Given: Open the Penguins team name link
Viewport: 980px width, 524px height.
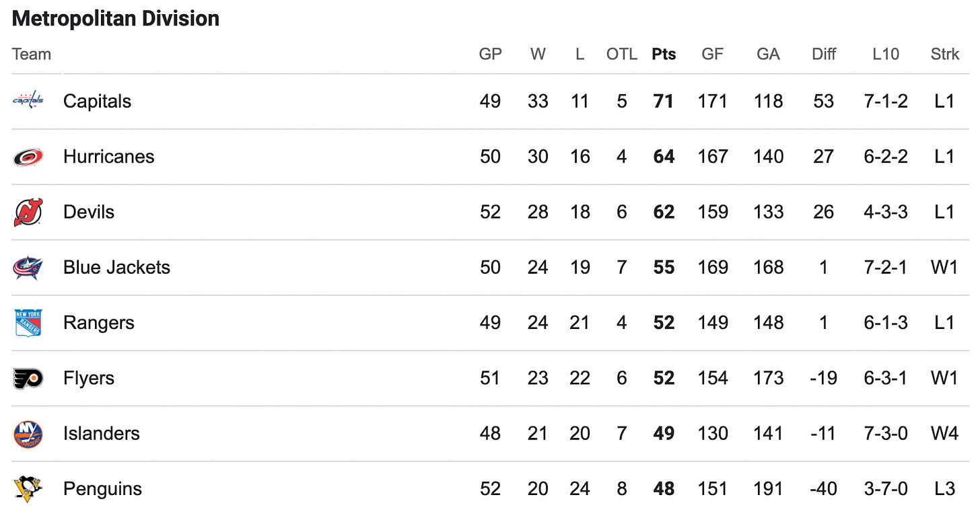Looking at the screenshot, I should pos(102,489).
